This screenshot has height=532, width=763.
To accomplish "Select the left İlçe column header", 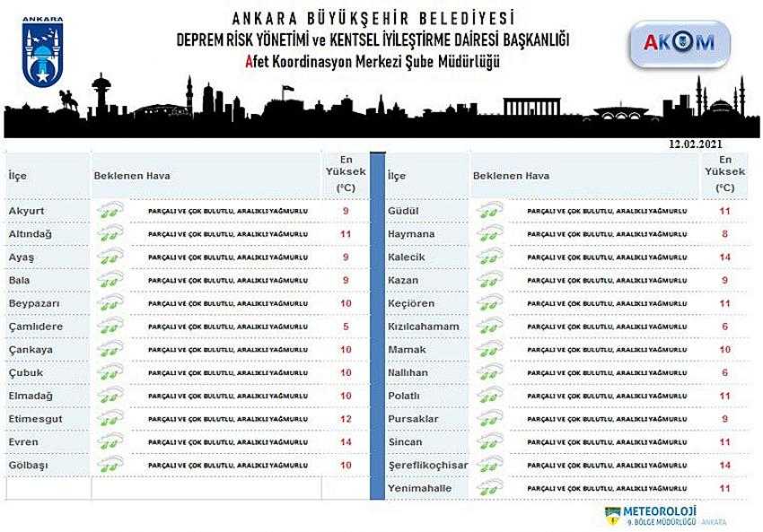I will pyautogui.click(x=19, y=176).
